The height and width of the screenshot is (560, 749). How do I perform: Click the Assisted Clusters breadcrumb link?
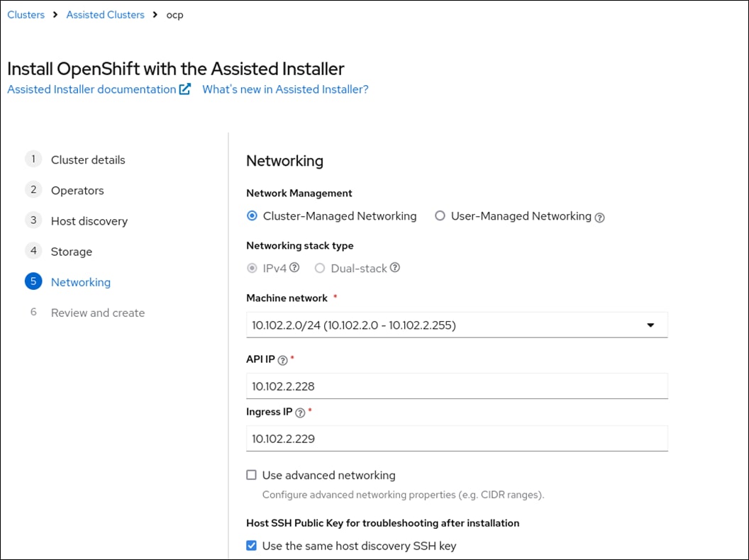click(x=105, y=14)
